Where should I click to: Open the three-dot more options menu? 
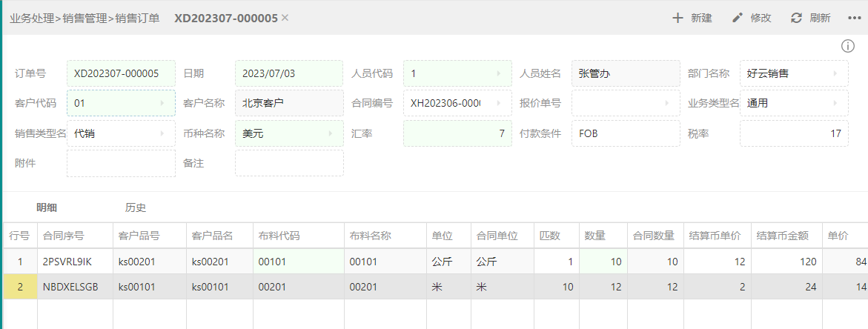coord(854,18)
